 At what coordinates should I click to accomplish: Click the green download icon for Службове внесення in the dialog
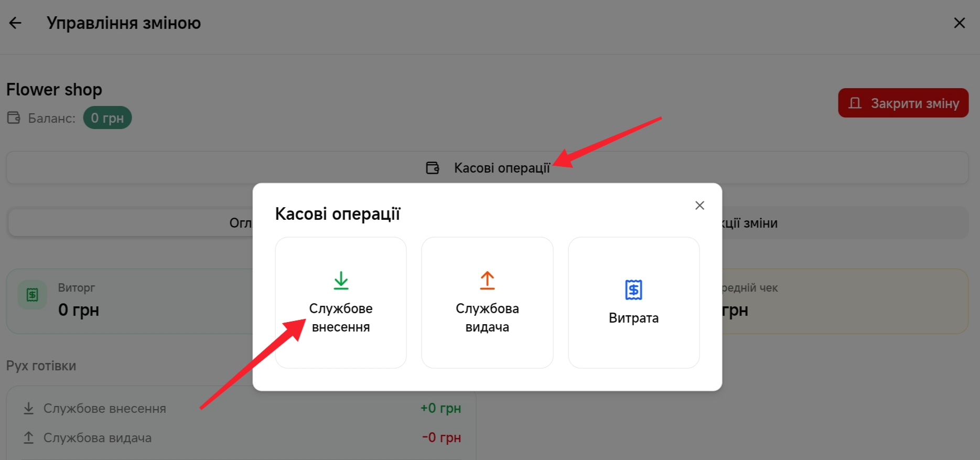pyautogui.click(x=341, y=281)
